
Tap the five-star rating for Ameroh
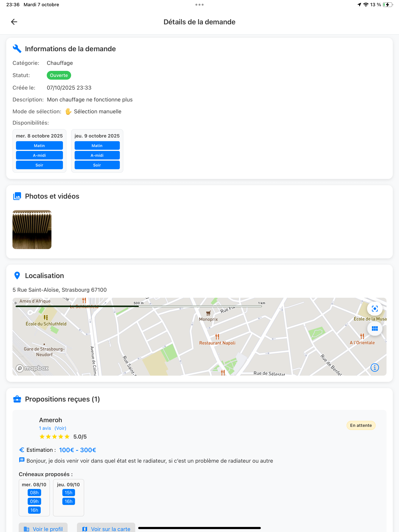(54, 437)
